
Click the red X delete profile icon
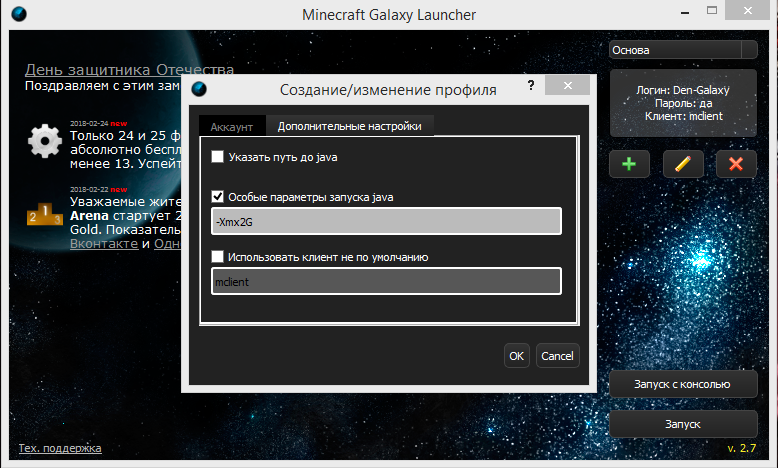(736, 164)
